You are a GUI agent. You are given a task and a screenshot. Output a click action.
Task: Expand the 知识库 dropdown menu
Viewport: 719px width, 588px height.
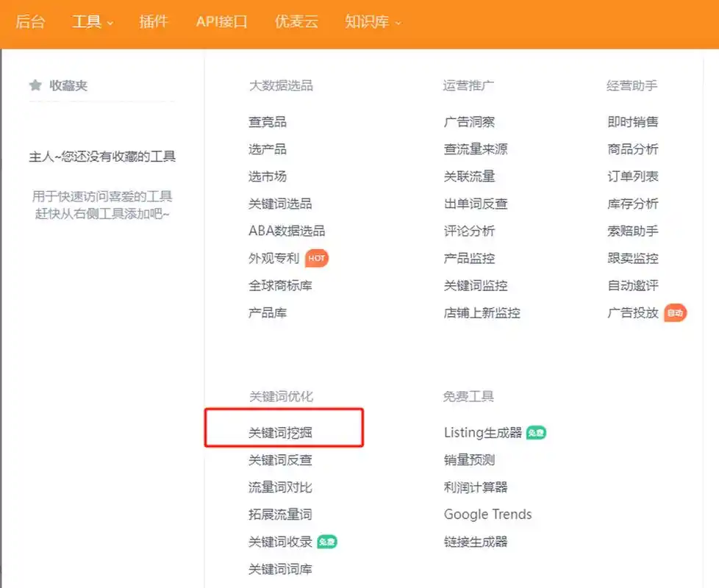[368, 22]
